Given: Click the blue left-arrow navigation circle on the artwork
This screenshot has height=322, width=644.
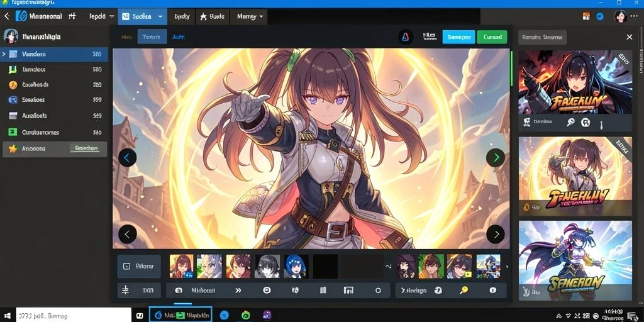Looking at the screenshot, I should click(x=127, y=157).
